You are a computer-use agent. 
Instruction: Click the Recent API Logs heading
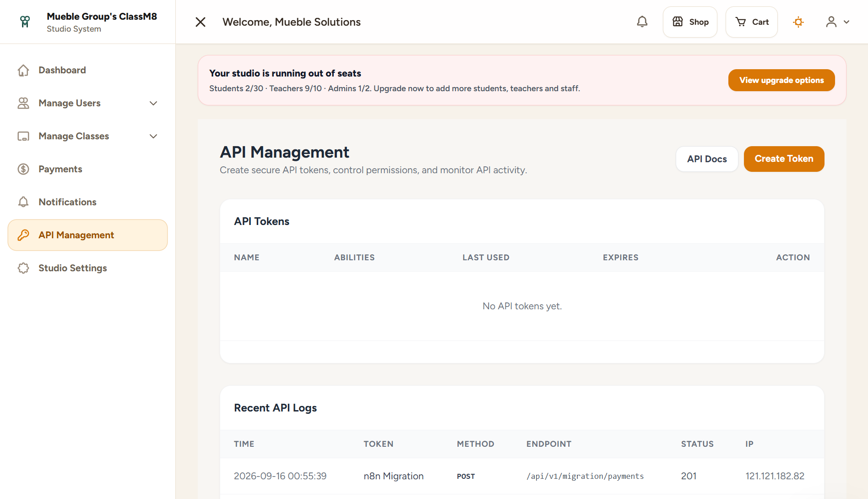point(275,408)
